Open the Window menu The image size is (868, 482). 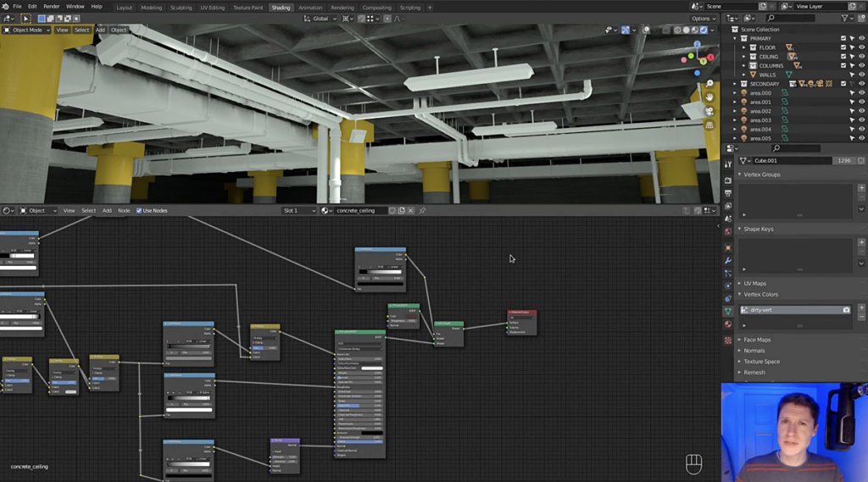click(75, 7)
